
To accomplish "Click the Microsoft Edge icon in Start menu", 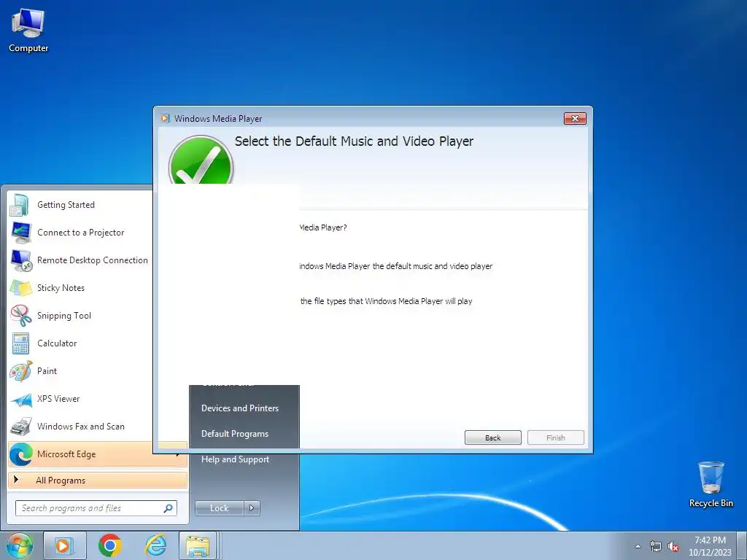I will [x=20, y=454].
